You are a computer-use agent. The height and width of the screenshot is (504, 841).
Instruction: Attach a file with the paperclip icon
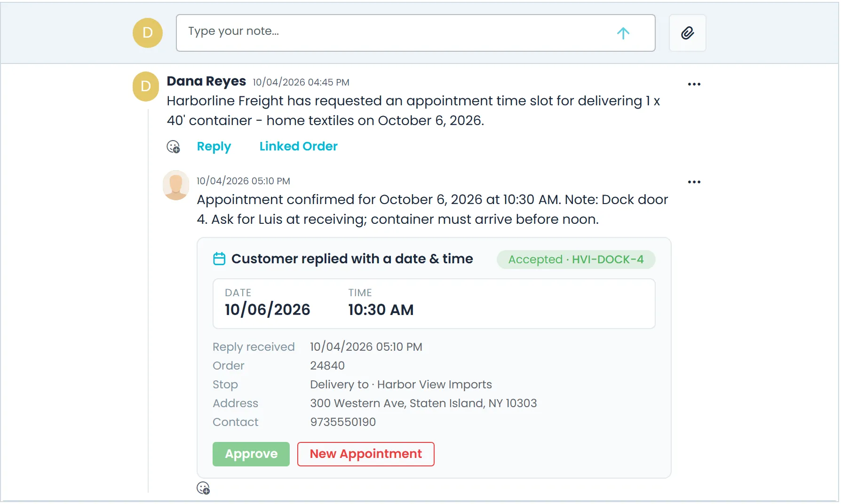687,33
